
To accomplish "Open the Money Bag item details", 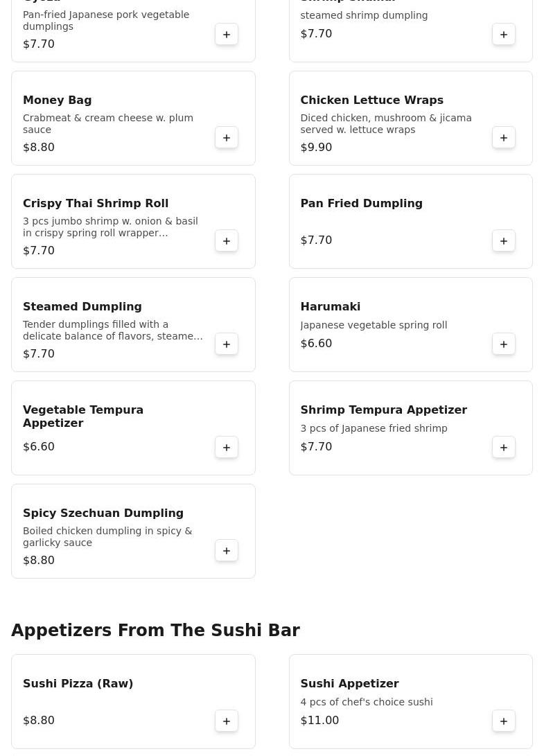I will 57,100.
